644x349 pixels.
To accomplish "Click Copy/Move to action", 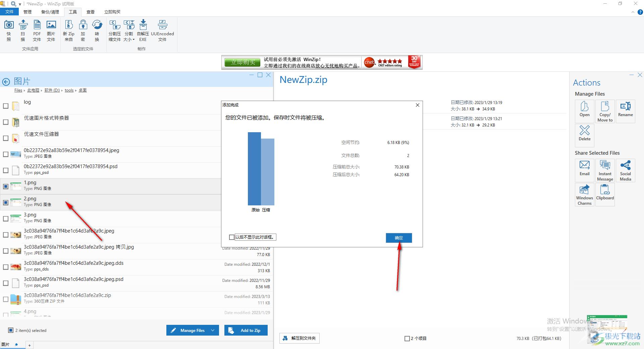I will coord(605,111).
